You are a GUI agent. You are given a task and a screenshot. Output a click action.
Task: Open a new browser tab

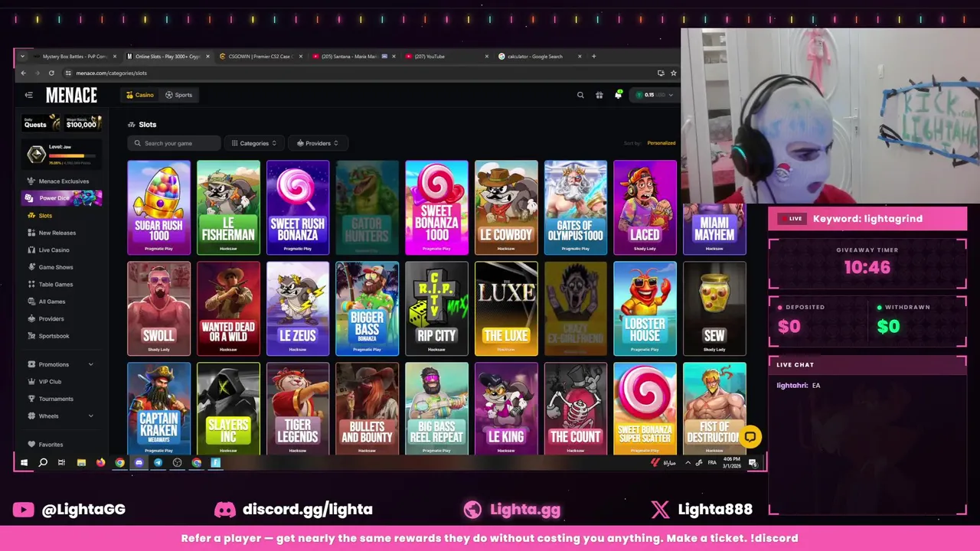(x=593, y=56)
